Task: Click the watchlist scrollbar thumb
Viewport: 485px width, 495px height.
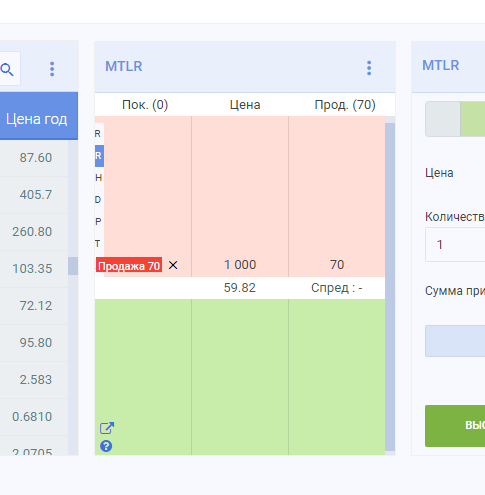Action: pyautogui.click(x=73, y=266)
